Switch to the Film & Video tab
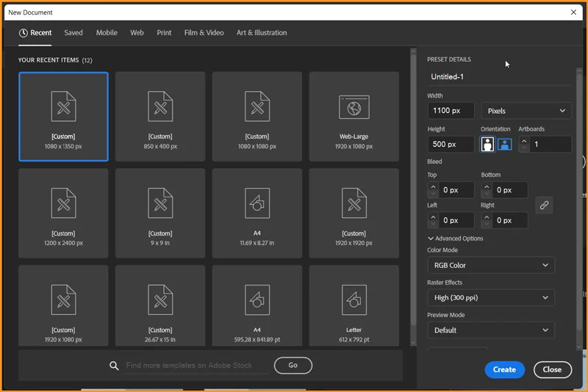 [x=204, y=33]
